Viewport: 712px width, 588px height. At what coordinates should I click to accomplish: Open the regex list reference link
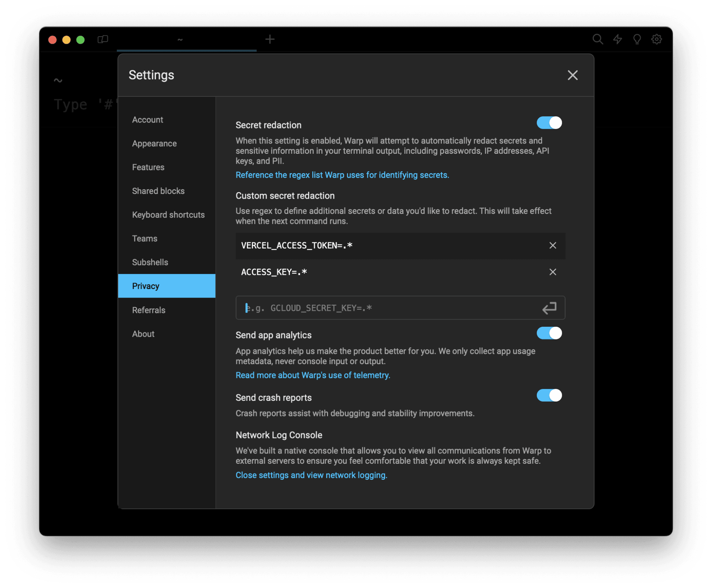click(x=342, y=175)
